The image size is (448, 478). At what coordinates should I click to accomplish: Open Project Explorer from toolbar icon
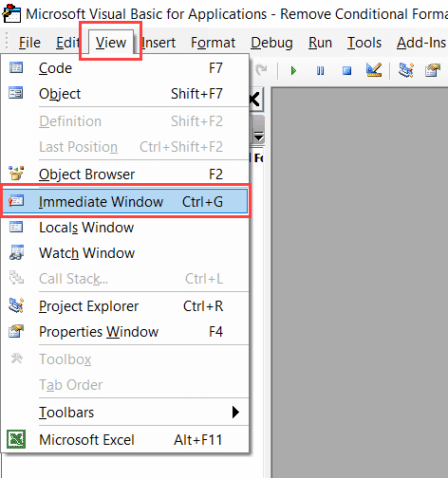pyautogui.click(x=406, y=70)
